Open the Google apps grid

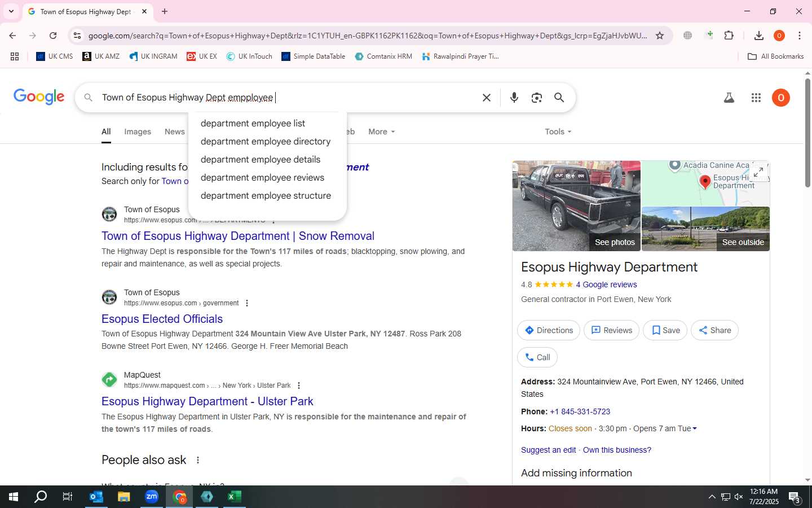(x=756, y=98)
